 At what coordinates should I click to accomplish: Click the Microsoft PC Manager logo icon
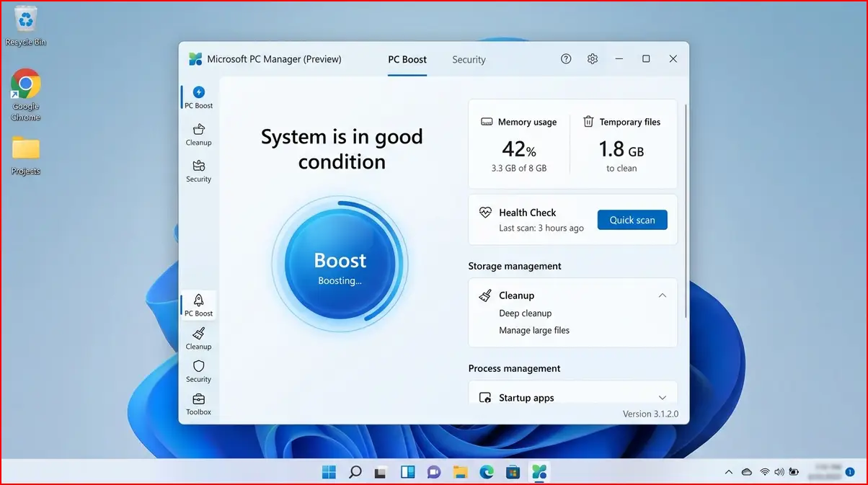tap(195, 59)
